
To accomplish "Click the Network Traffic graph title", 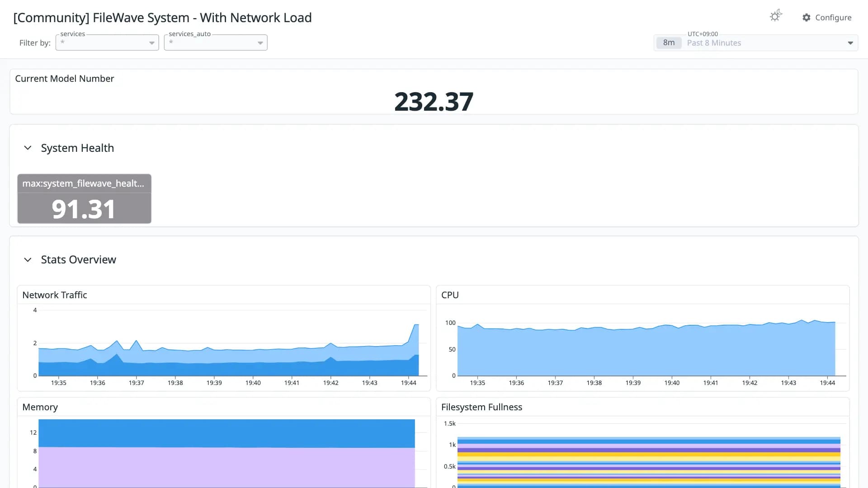I will tap(55, 295).
